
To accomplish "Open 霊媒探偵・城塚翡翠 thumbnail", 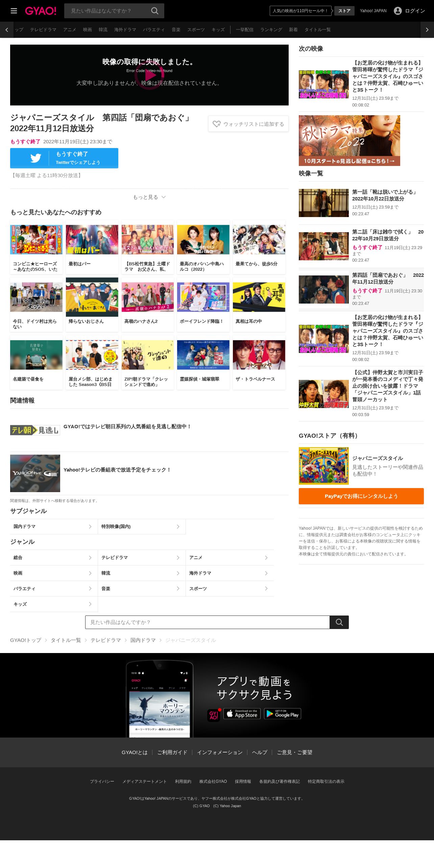I will click(x=203, y=355).
